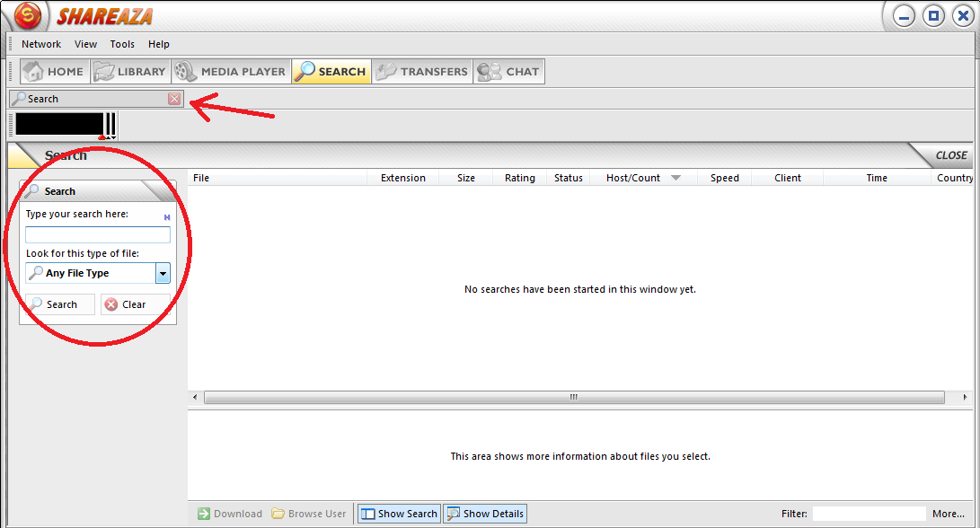Select the SEARCH toolbar button
The height and width of the screenshot is (528, 980).
pos(331,71)
